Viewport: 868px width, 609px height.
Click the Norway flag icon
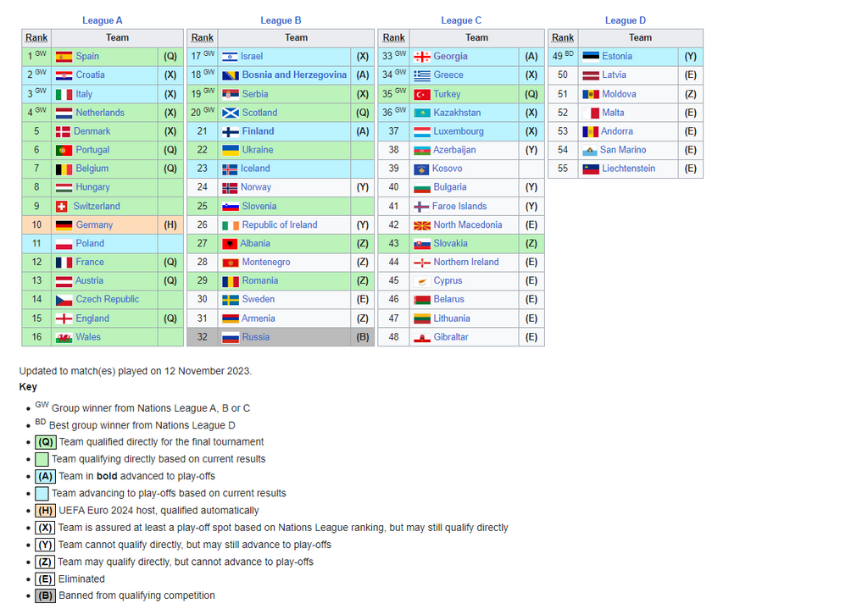229,187
